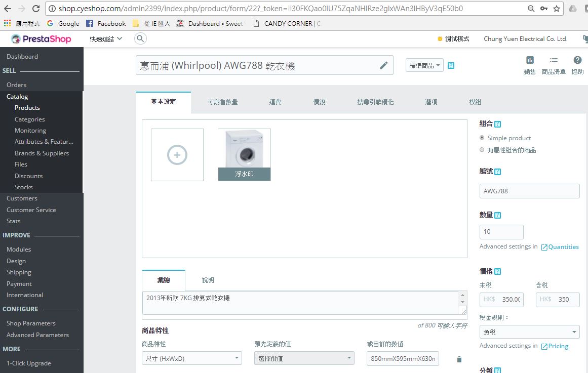Click the summary scrollbar down arrow
Screen dimensions: 588x373
click(x=463, y=302)
